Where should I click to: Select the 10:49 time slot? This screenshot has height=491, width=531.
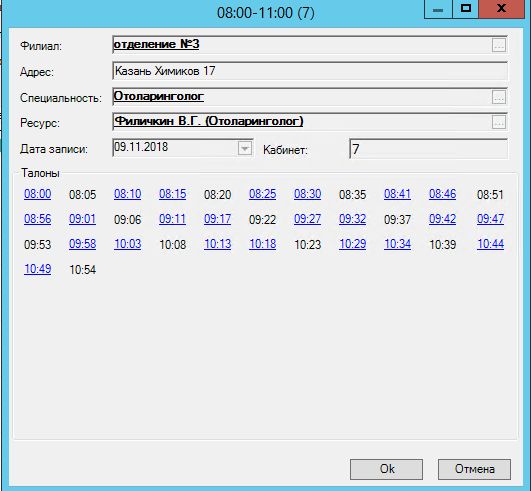[x=38, y=269]
